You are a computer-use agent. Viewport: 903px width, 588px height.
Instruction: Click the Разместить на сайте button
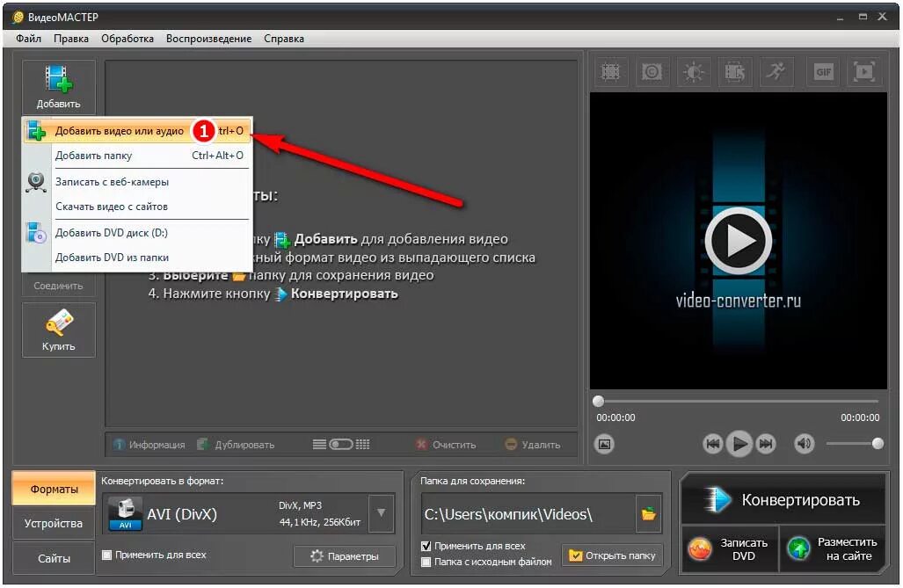[x=833, y=548]
